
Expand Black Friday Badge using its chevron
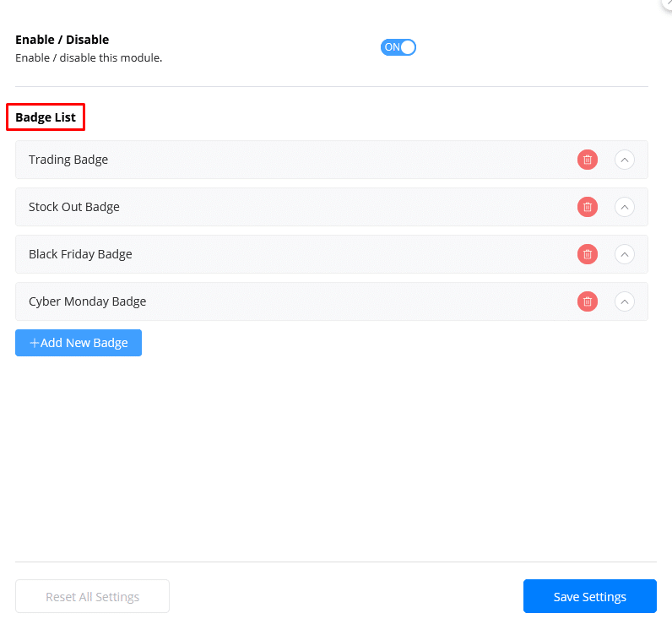[624, 254]
